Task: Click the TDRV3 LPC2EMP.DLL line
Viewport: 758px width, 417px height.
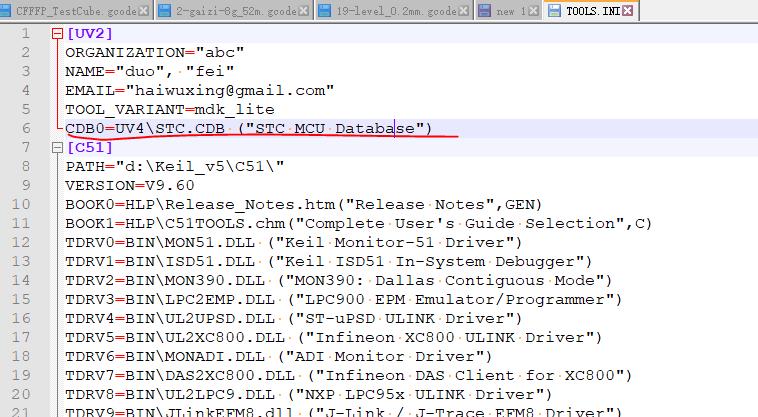Action: [x=344, y=299]
